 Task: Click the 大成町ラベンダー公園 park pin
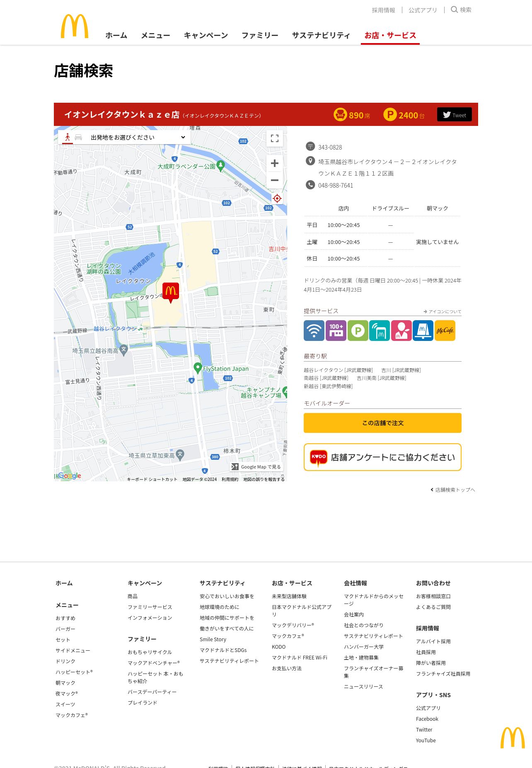pyautogui.click(x=221, y=166)
